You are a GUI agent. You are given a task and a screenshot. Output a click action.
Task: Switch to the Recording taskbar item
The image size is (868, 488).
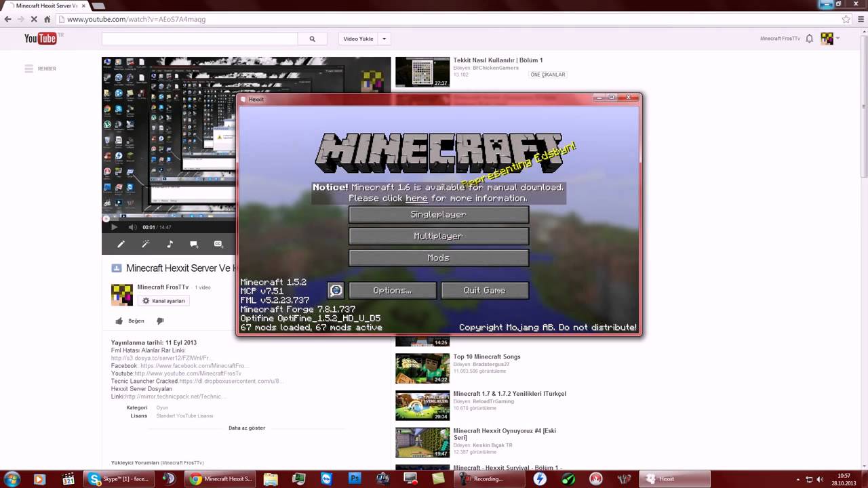(x=488, y=479)
